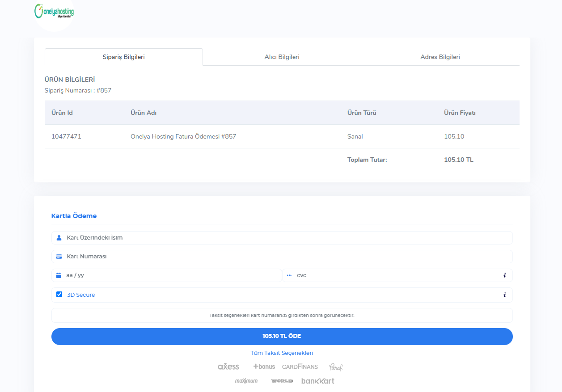Focus the Kart Üzerindeki İsim field
The image size is (562, 392).
(x=286, y=238)
